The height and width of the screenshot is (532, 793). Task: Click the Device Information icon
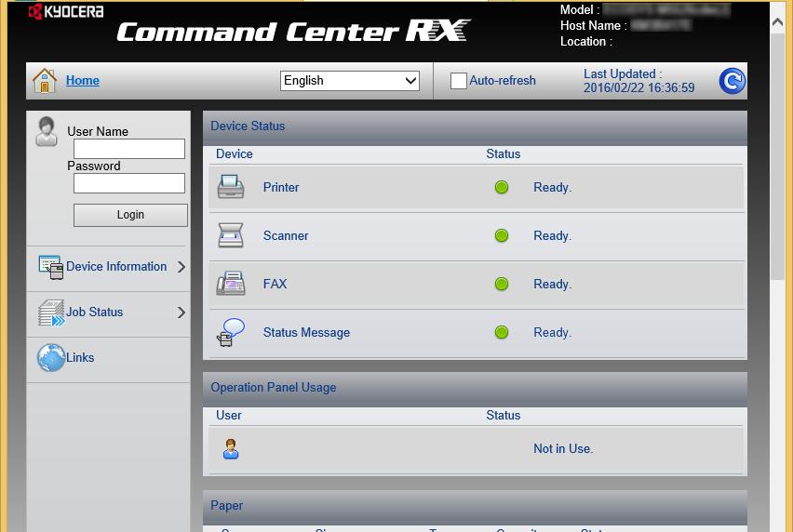pos(51,267)
